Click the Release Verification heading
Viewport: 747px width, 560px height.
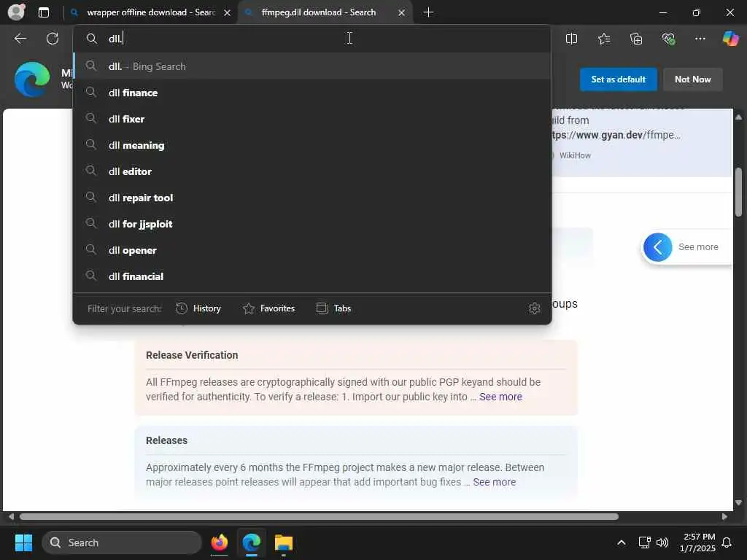[192, 355]
